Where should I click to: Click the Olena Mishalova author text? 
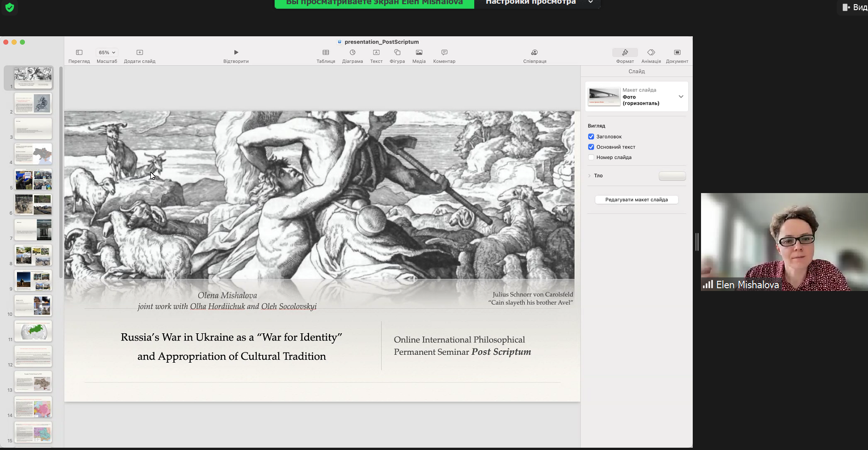click(x=227, y=296)
